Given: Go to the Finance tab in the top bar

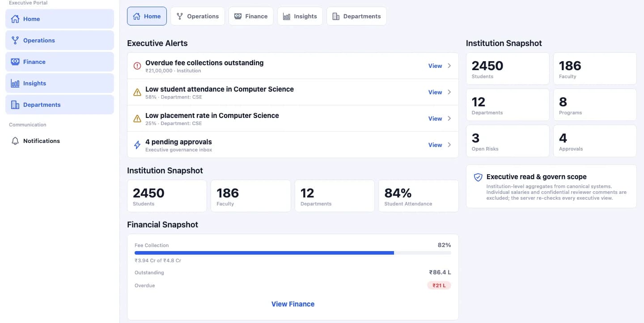Looking at the screenshot, I should 251,16.
